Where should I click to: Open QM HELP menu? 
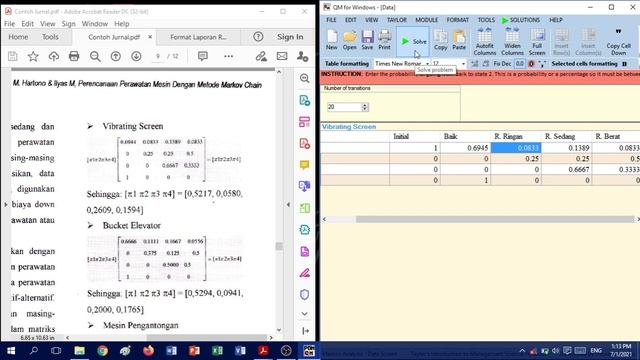(556, 20)
